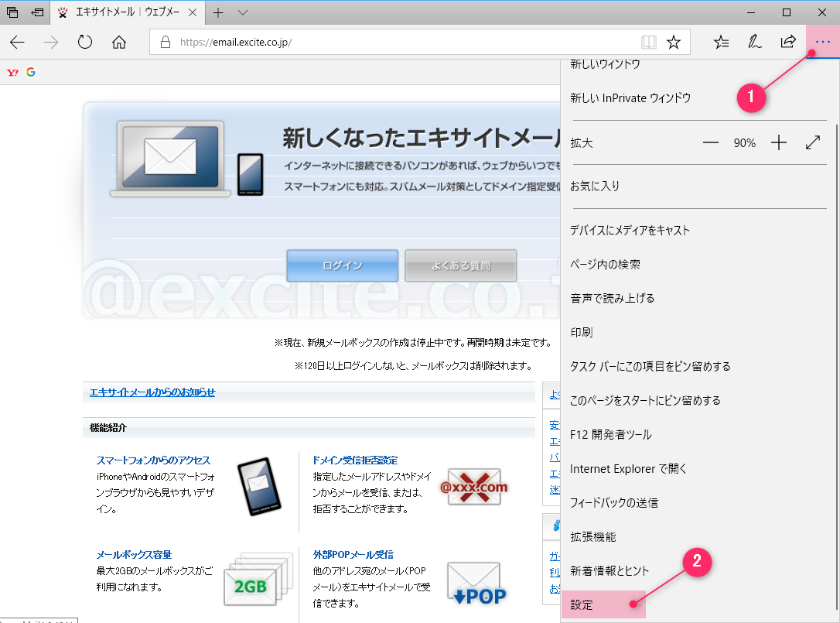Click the Forward arrow button
Viewport: 840px width, 623px height.
51,42
